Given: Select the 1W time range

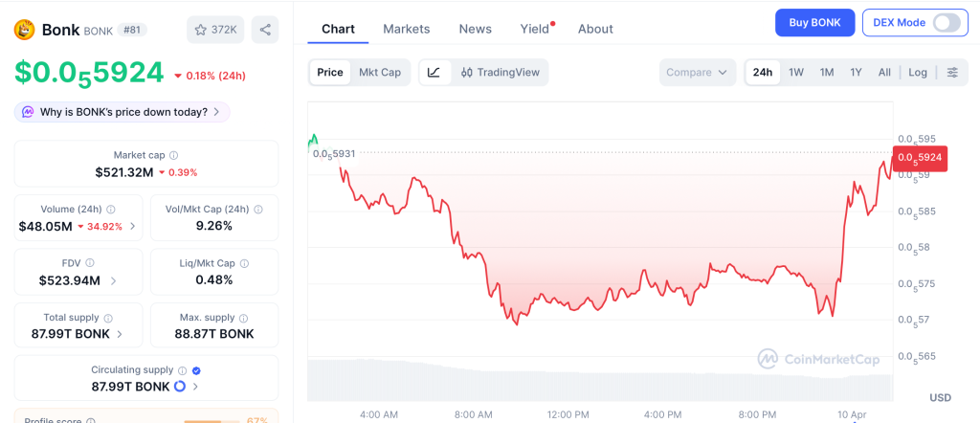Looking at the screenshot, I should coord(796,72).
